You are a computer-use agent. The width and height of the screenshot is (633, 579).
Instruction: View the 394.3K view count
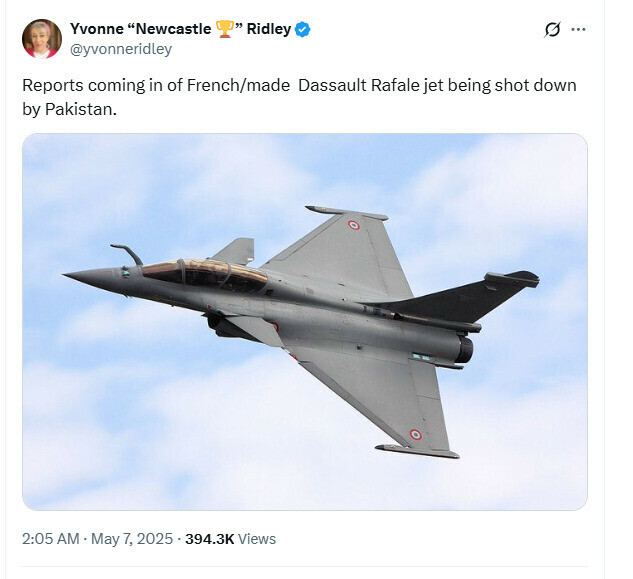point(209,538)
